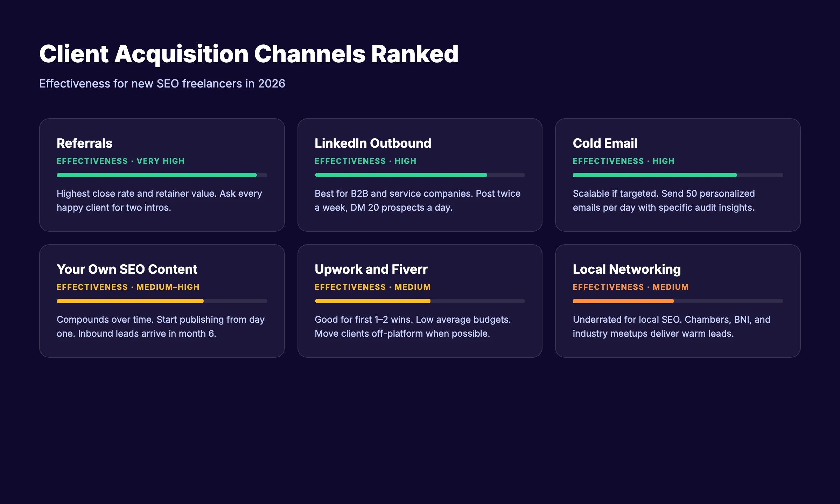The image size is (840, 504).
Task: Select the Referrals card title
Action: (x=84, y=143)
